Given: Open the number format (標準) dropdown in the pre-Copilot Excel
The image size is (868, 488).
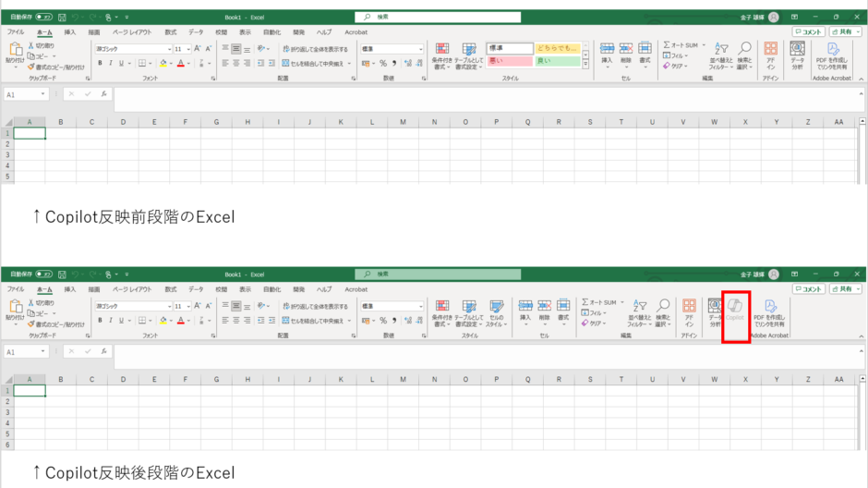Looking at the screenshot, I should click(421, 49).
